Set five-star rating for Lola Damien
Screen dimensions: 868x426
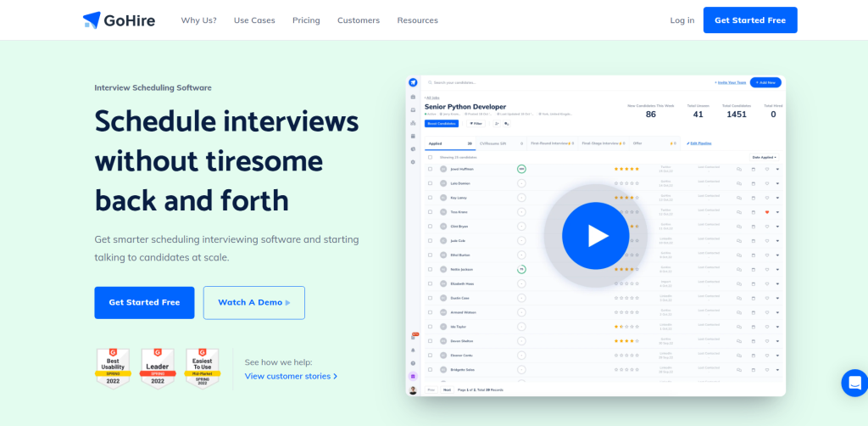(637, 183)
